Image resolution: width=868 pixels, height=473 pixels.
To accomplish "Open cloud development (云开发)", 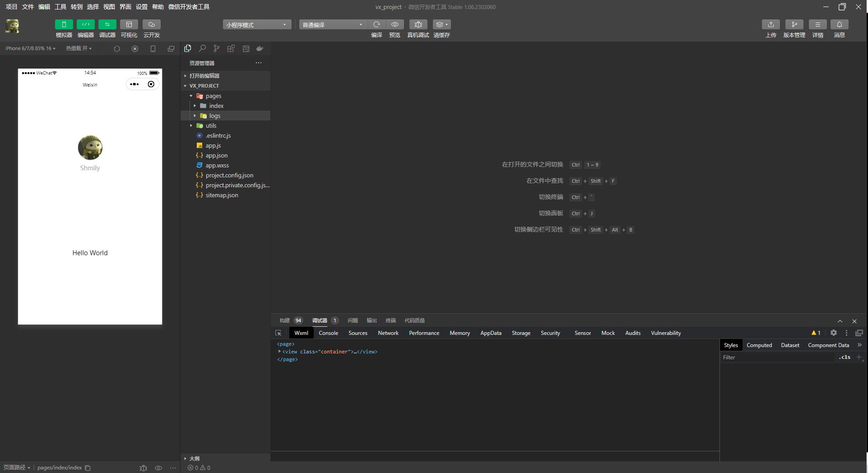I will click(x=152, y=24).
